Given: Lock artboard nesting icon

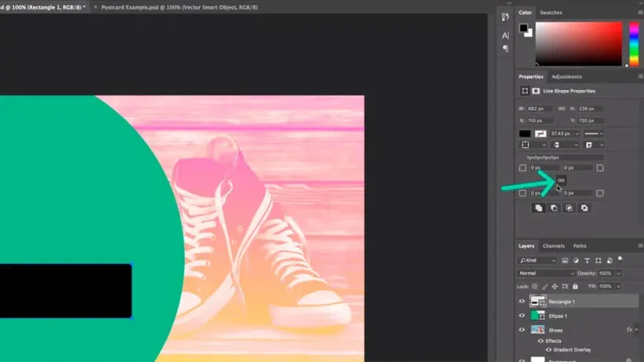Looking at the screenshot, I should [565, 286].
